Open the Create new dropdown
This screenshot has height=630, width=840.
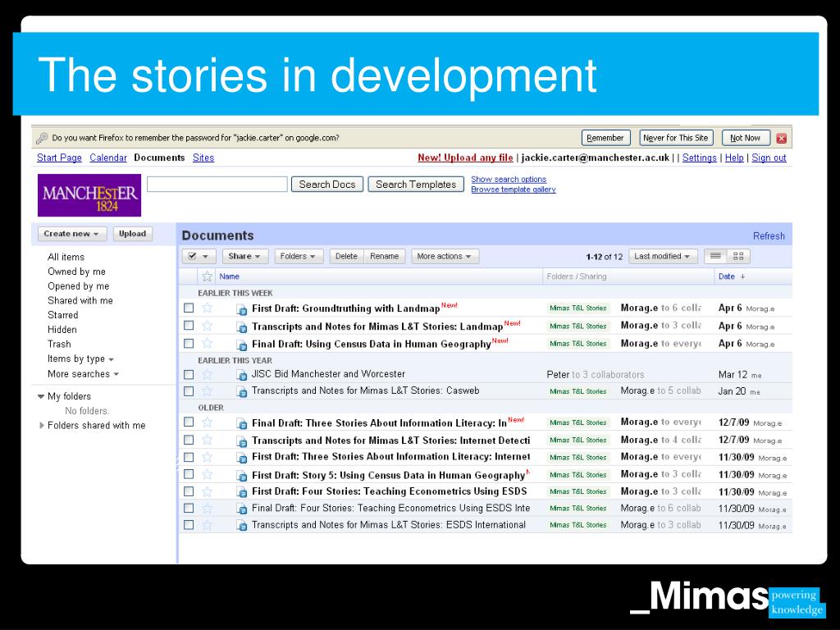point(72,234)
